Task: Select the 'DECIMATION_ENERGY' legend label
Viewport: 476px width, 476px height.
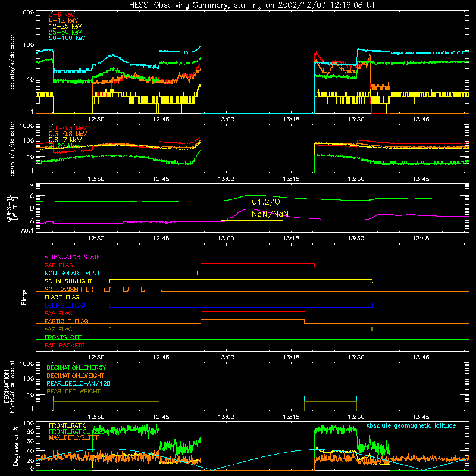Action: click(x=76, y=368)
